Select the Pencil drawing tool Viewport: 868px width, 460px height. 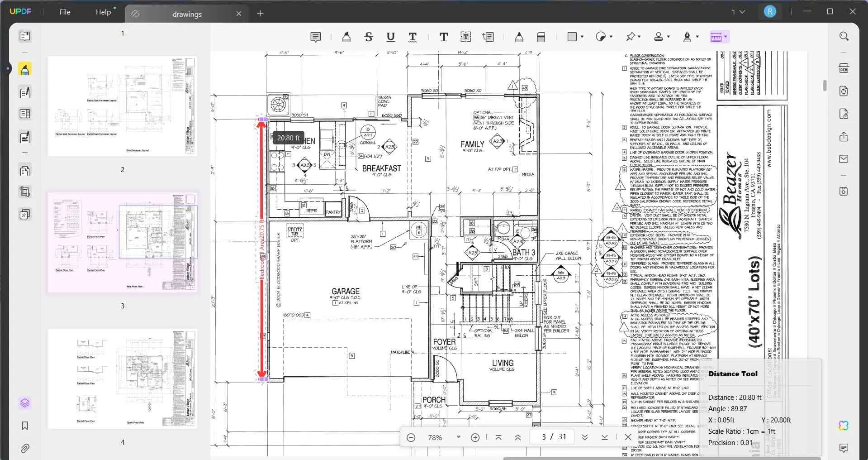pos(519,37)
